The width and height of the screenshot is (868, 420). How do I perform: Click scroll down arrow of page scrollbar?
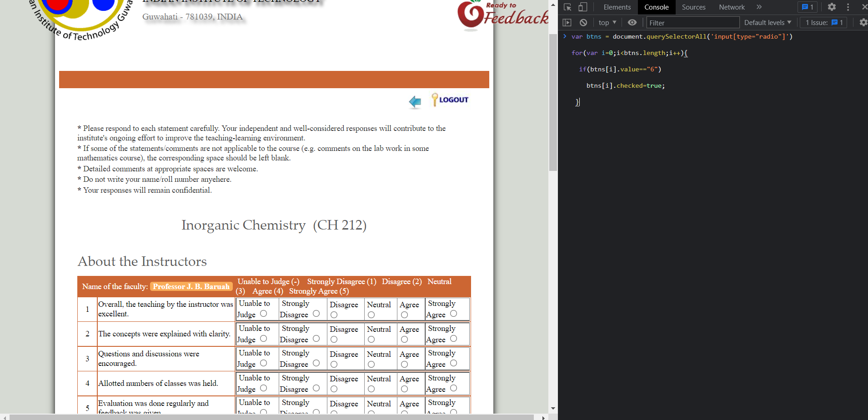(553, 408)
